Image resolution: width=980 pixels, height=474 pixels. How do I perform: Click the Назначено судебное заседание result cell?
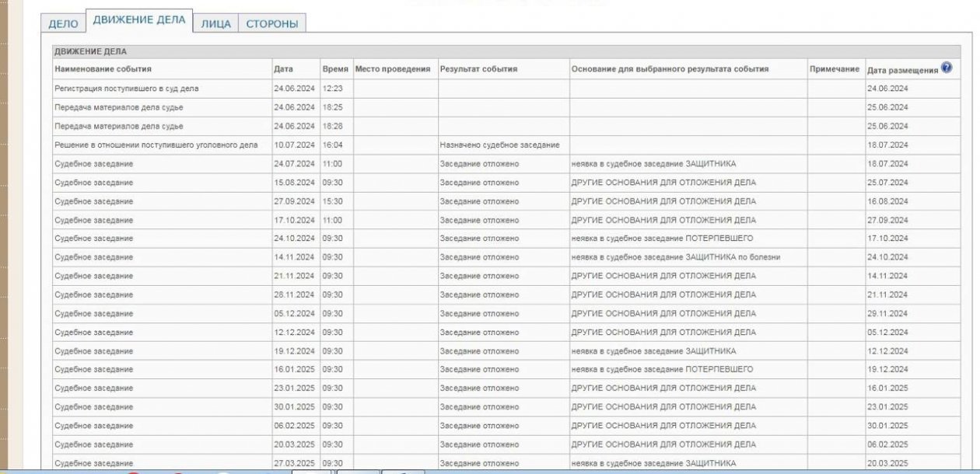coord(499,145)
